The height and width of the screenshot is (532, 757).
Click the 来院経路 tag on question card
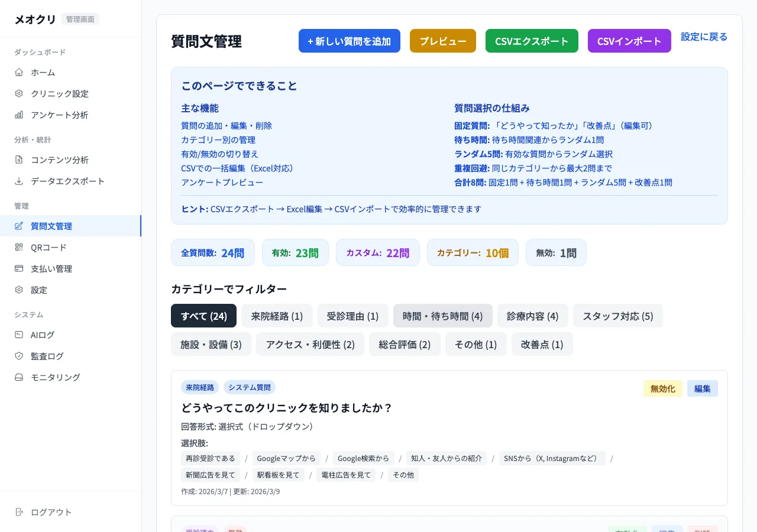point(200,387)
